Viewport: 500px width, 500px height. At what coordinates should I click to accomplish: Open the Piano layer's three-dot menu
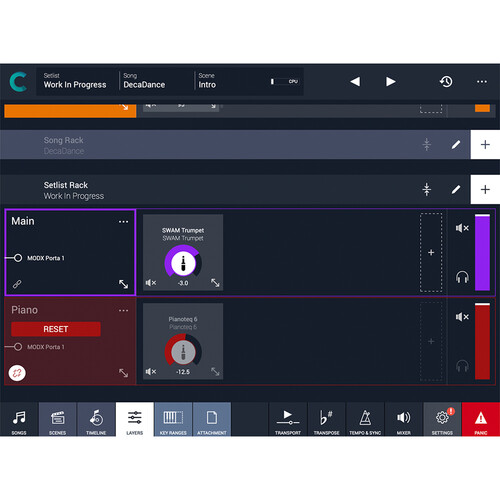pyautogui.click(x=123, y=311)
